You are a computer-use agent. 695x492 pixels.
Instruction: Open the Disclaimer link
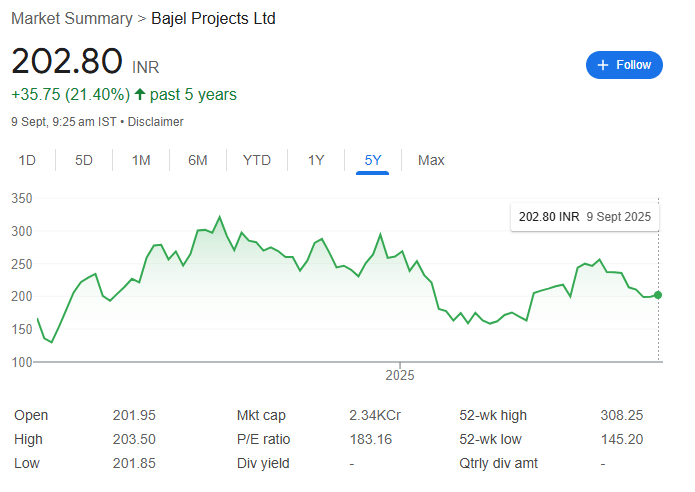point(156,122)
